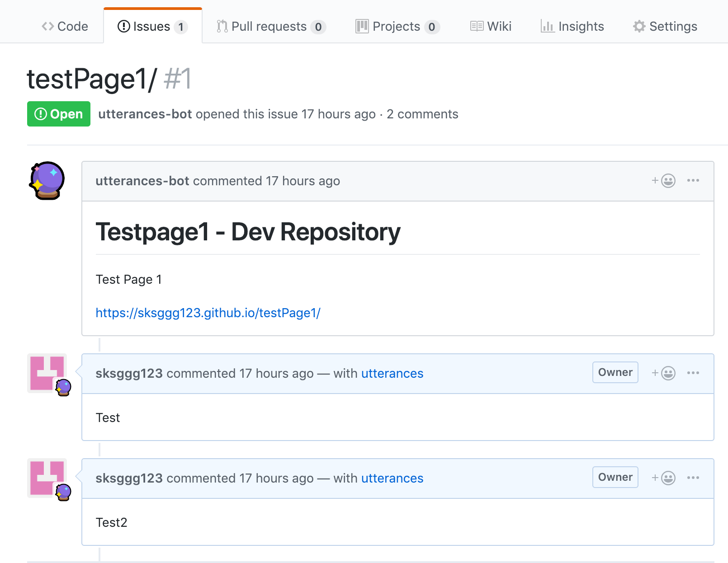Image resolution: width=728 pixels, height=563 pixels.
Task: Open utterances link on Test2 comment
Action: click(x=392, y=478)
